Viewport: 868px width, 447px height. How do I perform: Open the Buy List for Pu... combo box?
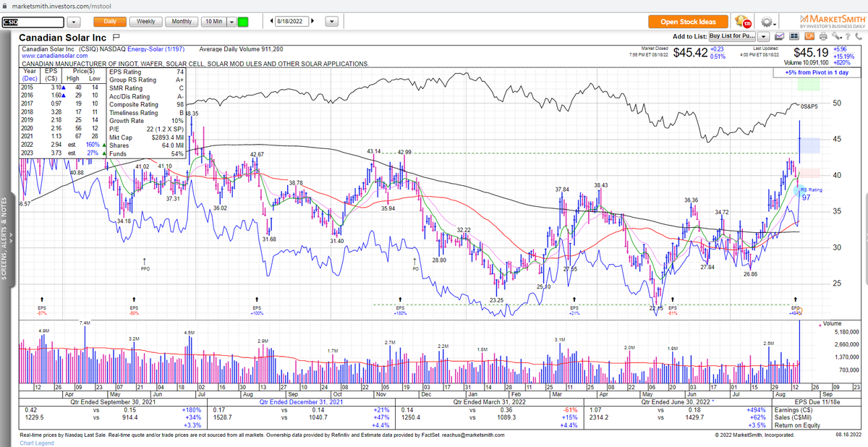(x=733, y=36)
